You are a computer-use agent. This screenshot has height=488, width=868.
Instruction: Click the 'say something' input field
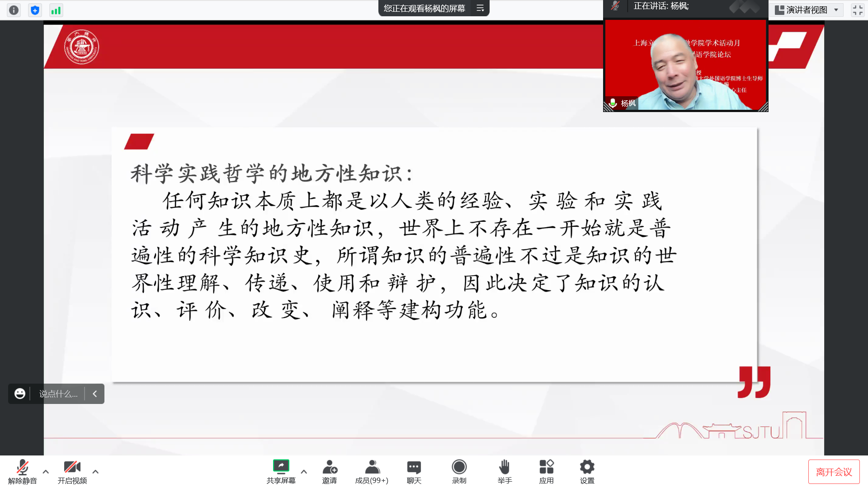[58, 394]
